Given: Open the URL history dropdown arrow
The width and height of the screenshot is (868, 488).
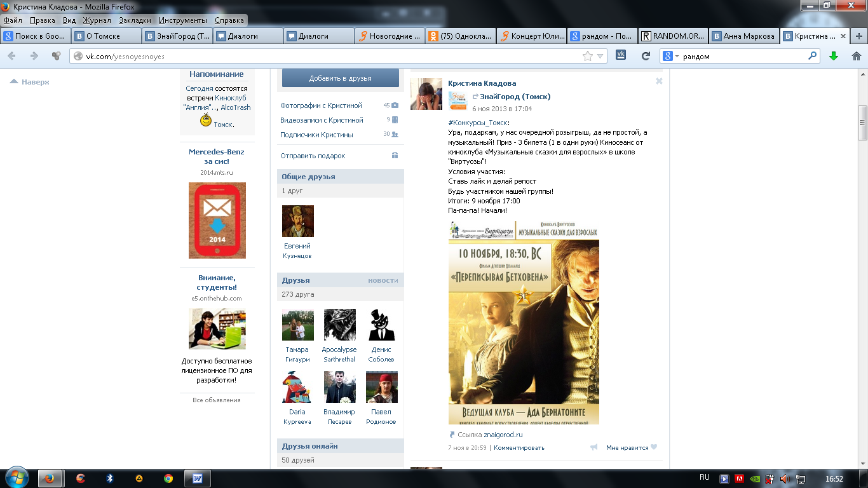Looking at the screenshot, I should point(600,56).
